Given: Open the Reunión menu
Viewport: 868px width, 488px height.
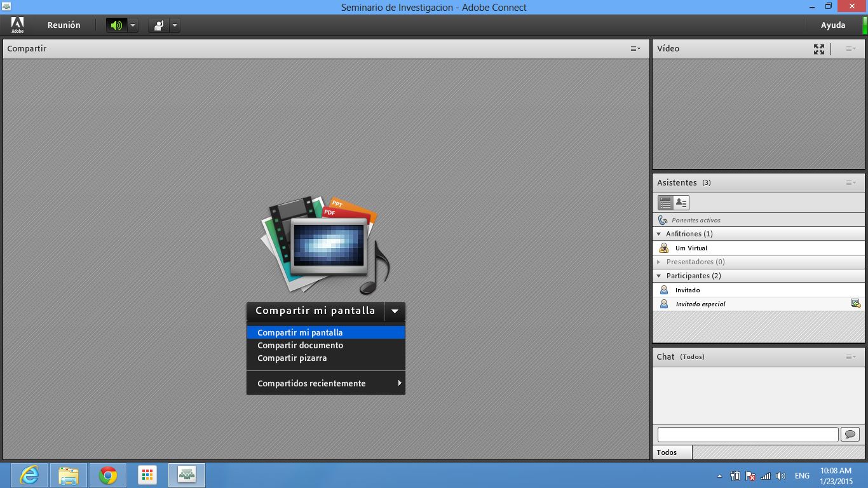Looking at the screenshot, I should coord(64,25).
